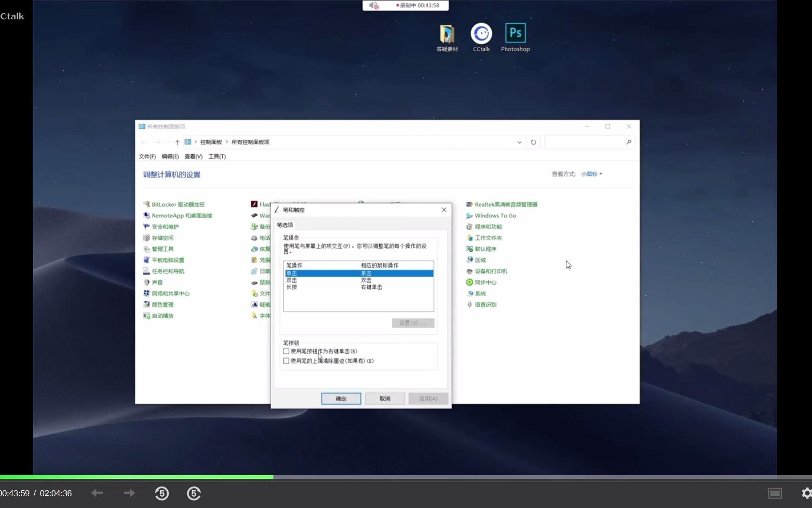The height and width of the screenshot is (508, 812).
Task: Expand the address bar history dropdown
Action: (519, 142)
